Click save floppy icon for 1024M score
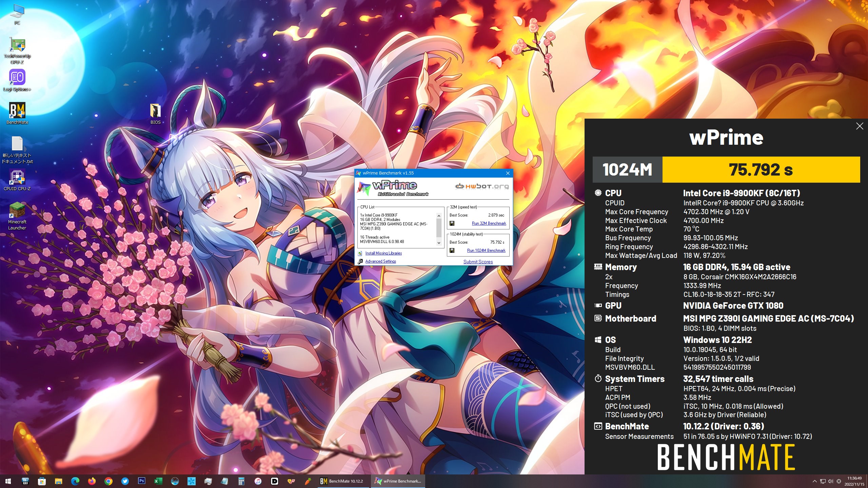Viewport: 868px width, 488px height. (452, 250)
